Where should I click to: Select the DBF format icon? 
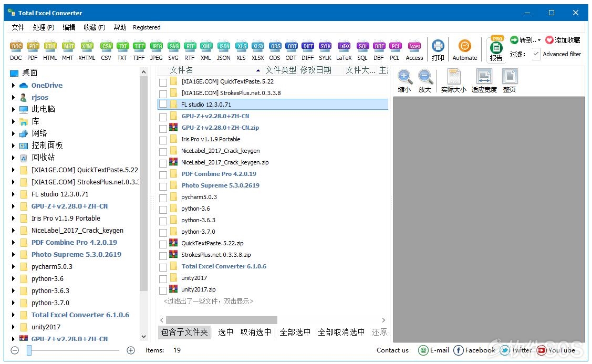tap(379, 50)
